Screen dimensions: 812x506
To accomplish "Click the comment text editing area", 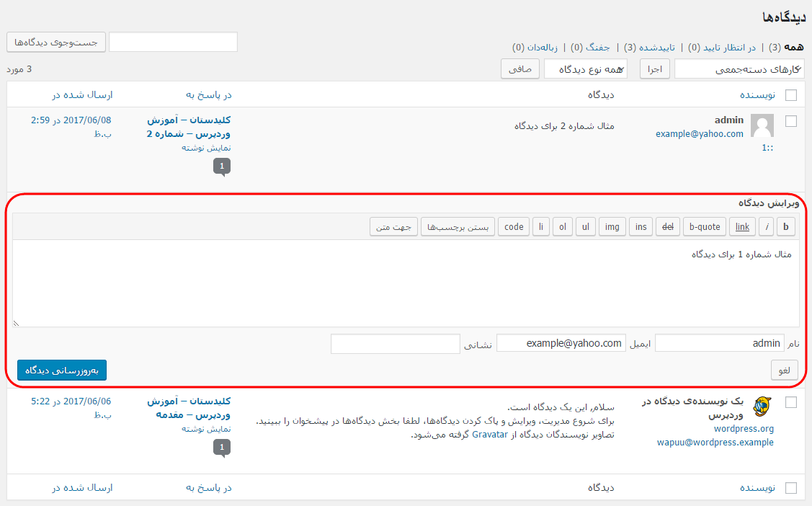I will pyautogui.click(x=406, y=283).
